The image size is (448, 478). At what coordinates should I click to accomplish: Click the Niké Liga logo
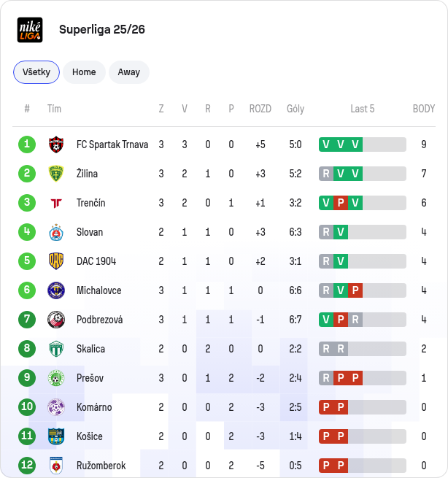point(30,30)
